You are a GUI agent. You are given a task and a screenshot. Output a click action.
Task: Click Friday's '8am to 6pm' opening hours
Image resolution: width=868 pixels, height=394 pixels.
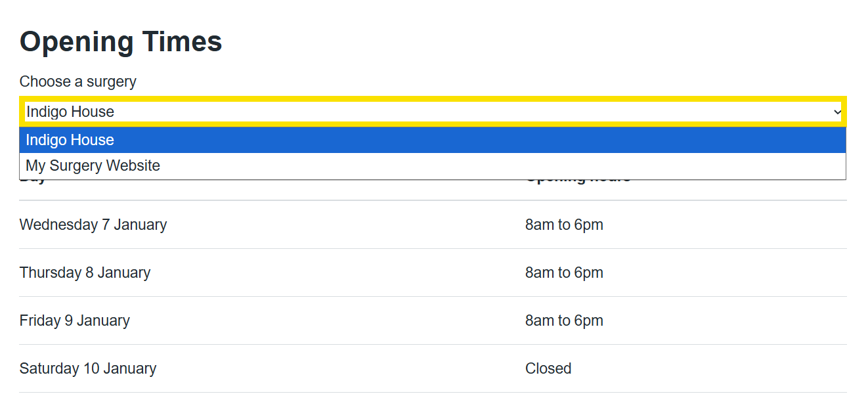tap(564, 320)
